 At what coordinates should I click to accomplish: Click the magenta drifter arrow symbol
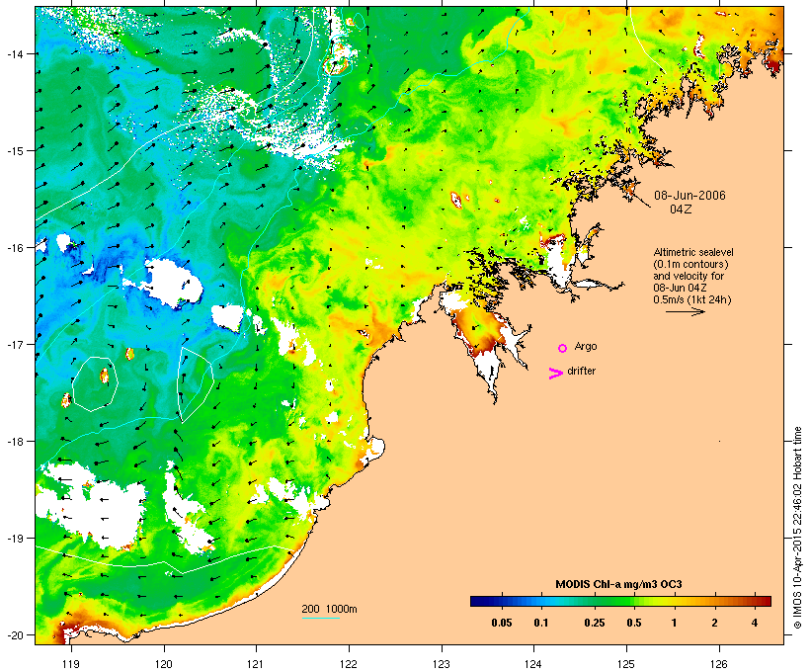coord(556,374)
